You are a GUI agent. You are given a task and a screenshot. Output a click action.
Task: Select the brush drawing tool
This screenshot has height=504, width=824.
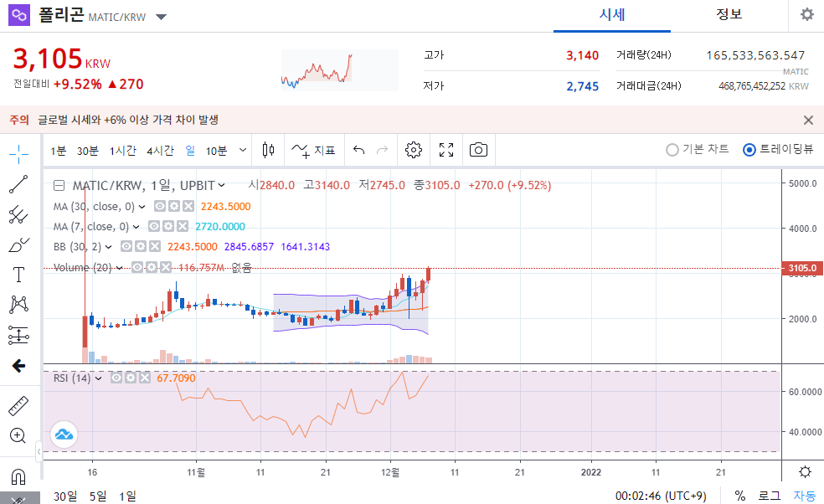[x=19, y=245]
